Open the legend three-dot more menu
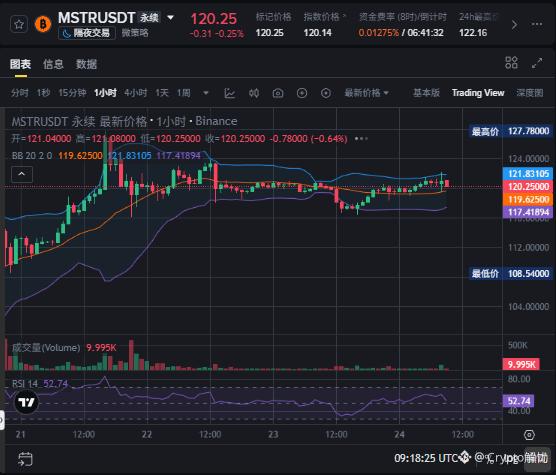556x475 pixels. (x=361, y=139)
